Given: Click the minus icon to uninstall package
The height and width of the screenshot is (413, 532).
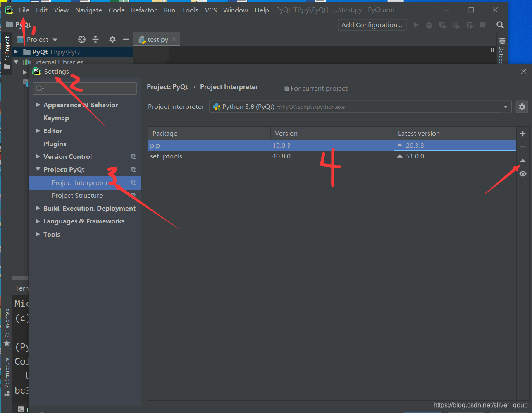Looking at the screenshot, I should [523, 147].
